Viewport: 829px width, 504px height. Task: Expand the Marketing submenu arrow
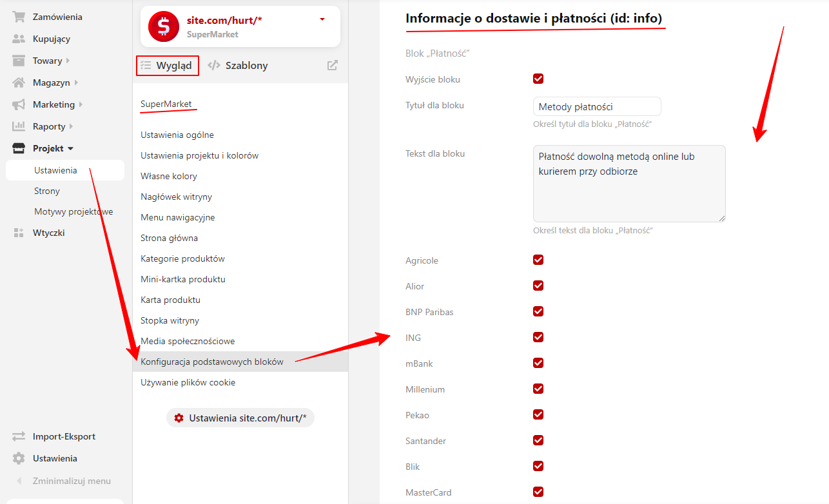(x=81, y=104)
